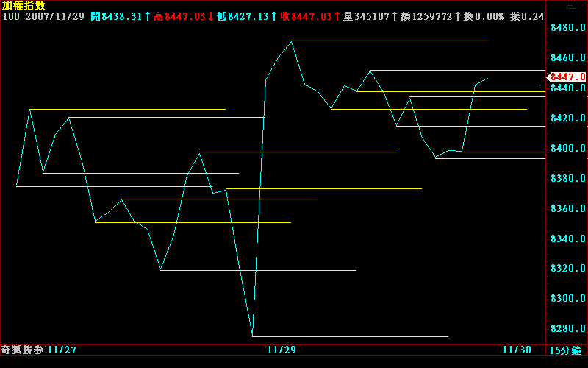Click the close value 收8447.03
This screenshot has height=368, width=588.
(306, 16)
